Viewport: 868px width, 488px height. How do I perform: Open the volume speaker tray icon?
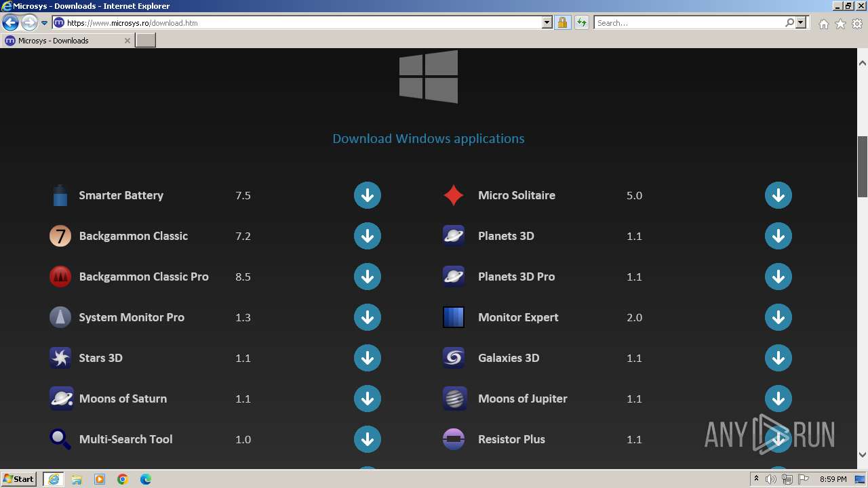click(771, 479)
